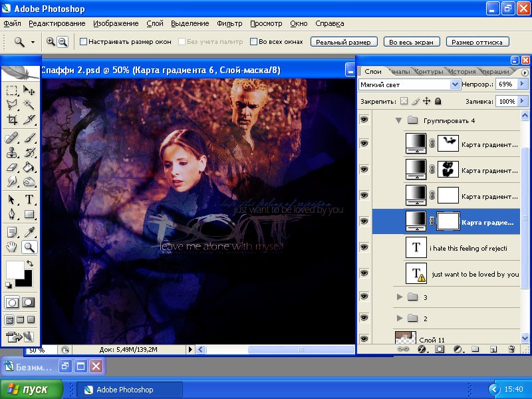The height and width of the screenshot is (399, 532).
Task: Select the Eraser tool
Action: [x=12, y=168]
